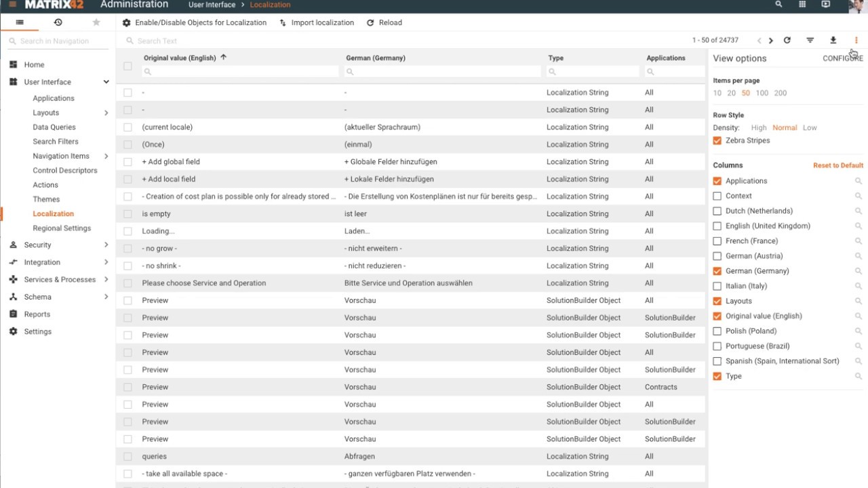Uncheck the Zebra Stripes option
This screenshot has height=488, width=868.
click(x=717, y=140)
